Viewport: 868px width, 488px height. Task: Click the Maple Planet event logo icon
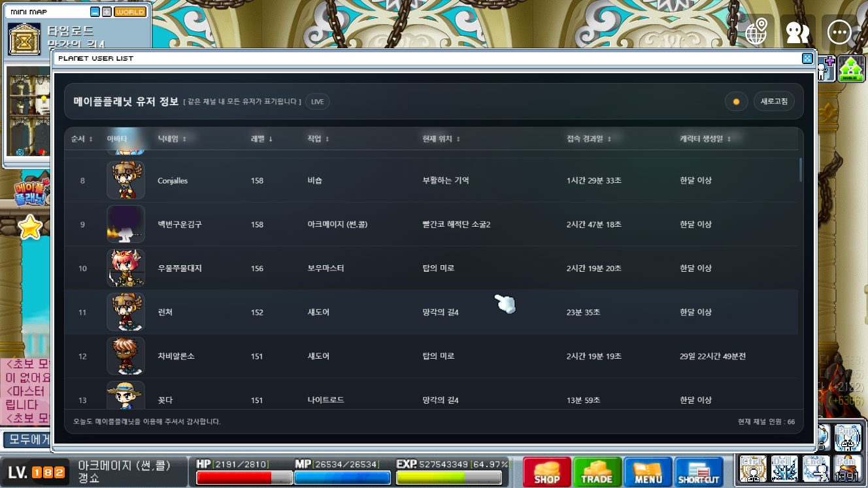coord(32,191)
